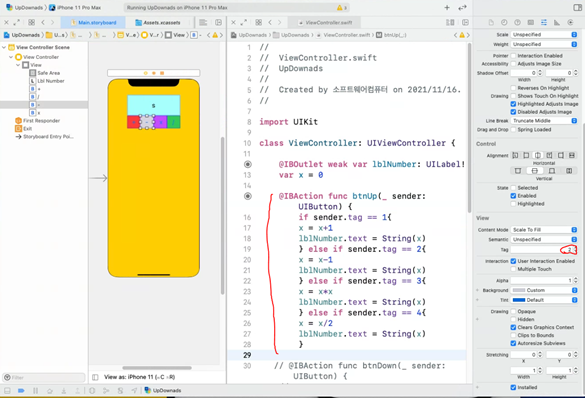Image resolution: width=585 pixels, height=398 pixels.
Task: Toggle breakpoints activation icon in debug bar
Action: tap(21, 391)
